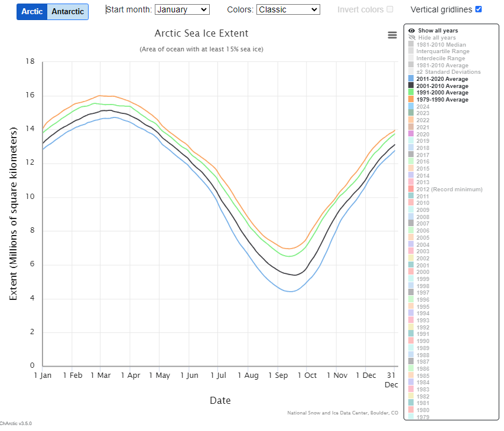Click the Hide all years crossed-eye icon
The height and width of the screenshot is (431, 504).
pos(411,37)
